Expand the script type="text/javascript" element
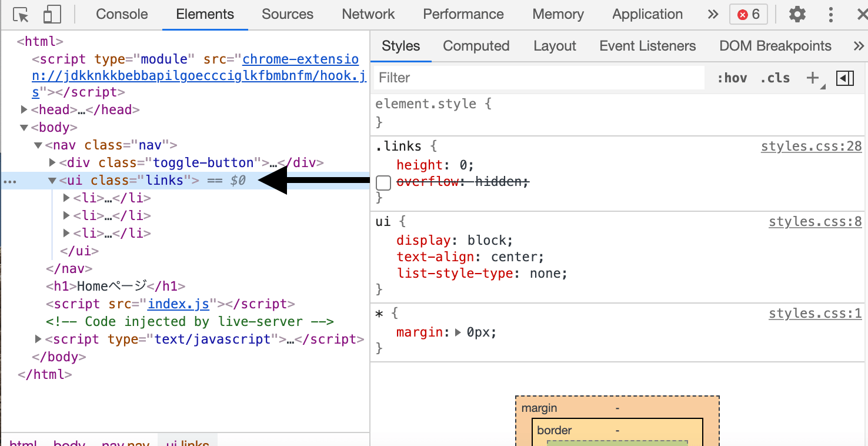The height and width of the screenshot is (446, 868). point(38,339)
